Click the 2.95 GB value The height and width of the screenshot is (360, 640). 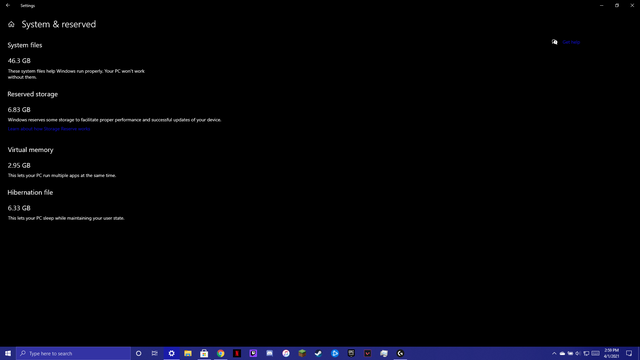(x=19, y=166)
